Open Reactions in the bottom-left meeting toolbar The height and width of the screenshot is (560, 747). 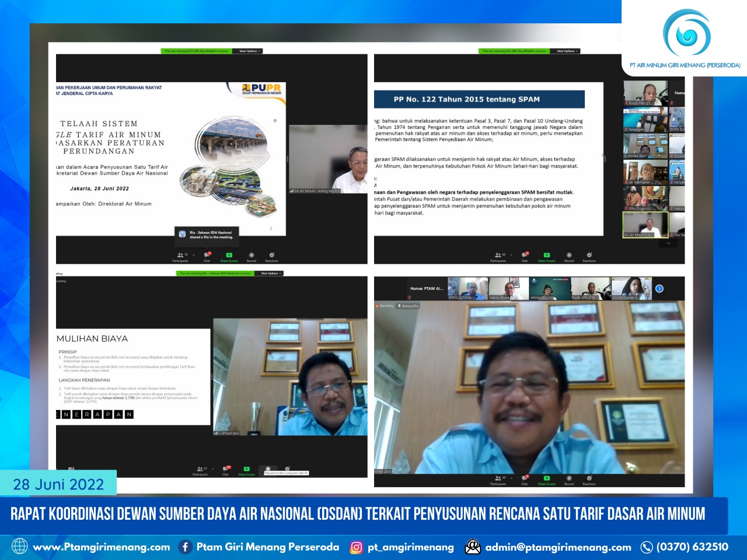[288, 470]
